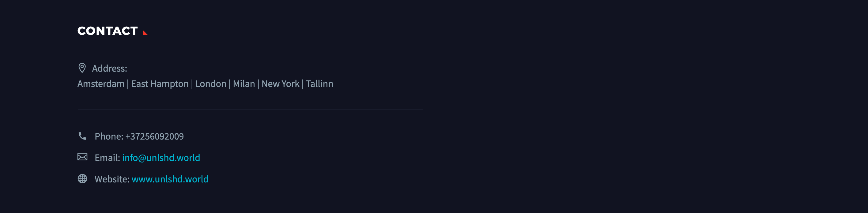Click the location pin icon

[x=82, y=68]
